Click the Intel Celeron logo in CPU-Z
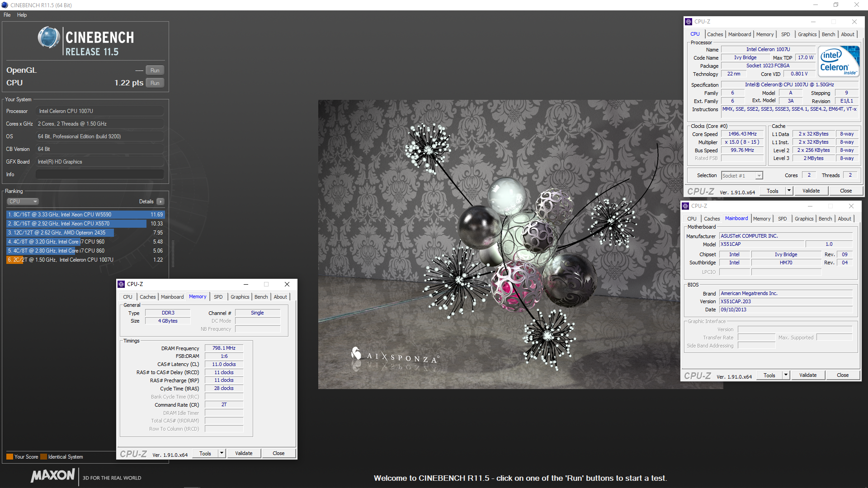The width and height of the screenshot is (868, 488). pos(839,61)
